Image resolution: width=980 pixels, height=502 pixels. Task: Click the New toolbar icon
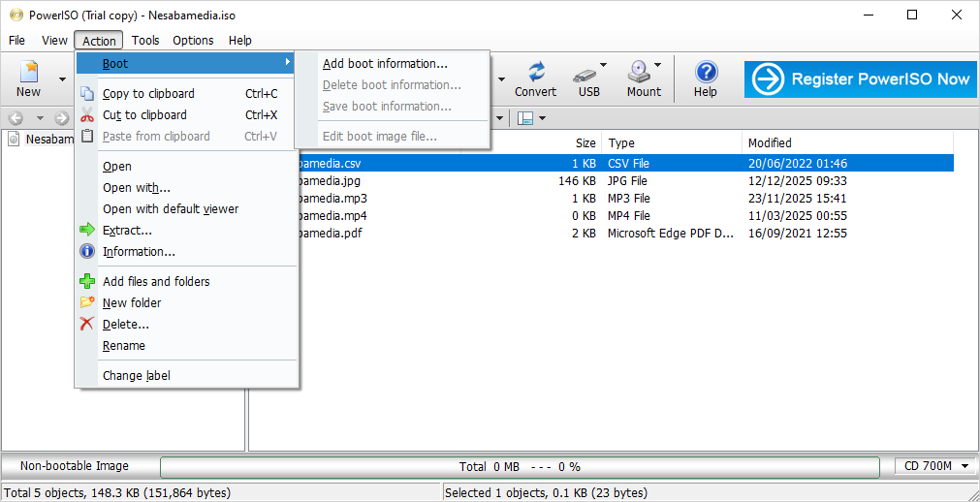[28, 78]
